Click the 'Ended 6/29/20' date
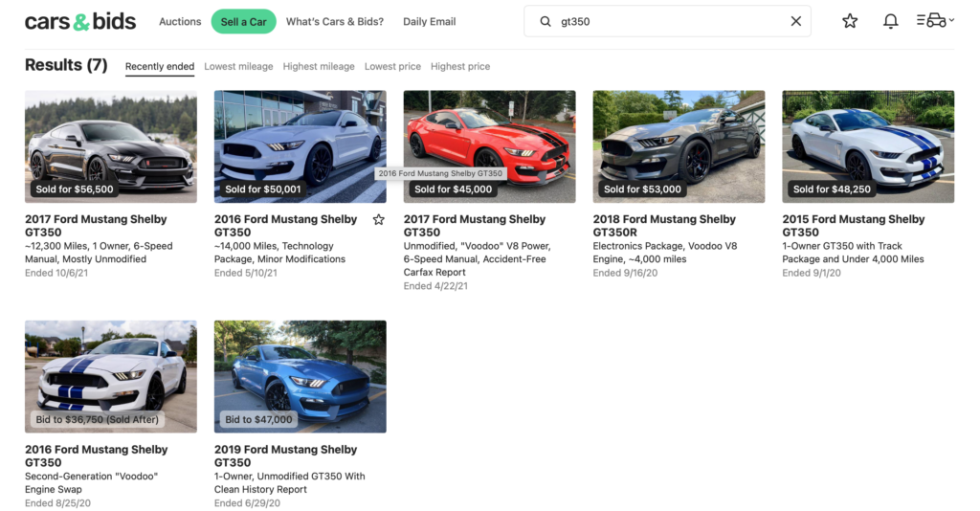 pyautogui.click(x=247, y=503)
